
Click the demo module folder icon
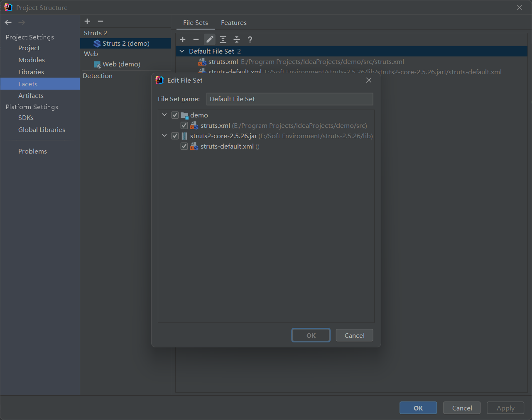point(184,115)
